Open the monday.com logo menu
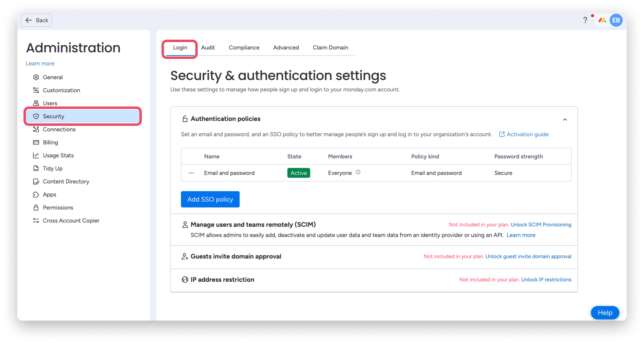Viewport: 644px width, 343px height. (602, 20)
